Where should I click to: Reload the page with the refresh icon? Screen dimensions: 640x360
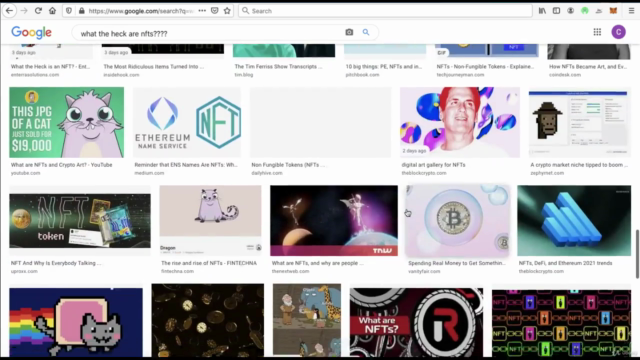click(x=38, y=11)
